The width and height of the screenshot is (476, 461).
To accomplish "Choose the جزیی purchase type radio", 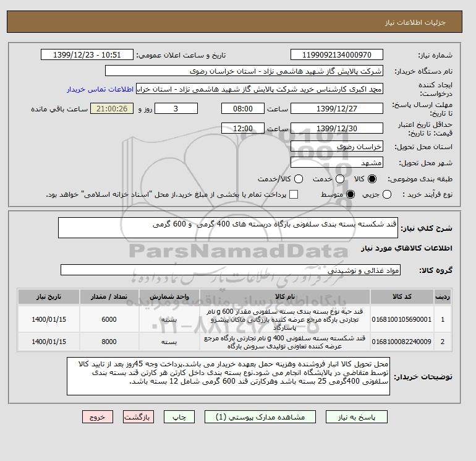I will [x=387, y=194].
